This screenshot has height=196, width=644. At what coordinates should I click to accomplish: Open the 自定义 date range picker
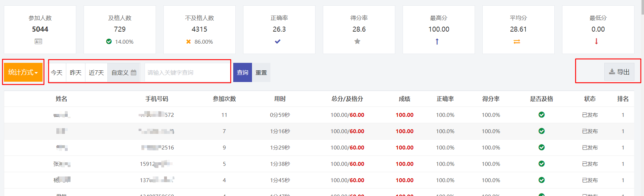click(x=124, y=72)
